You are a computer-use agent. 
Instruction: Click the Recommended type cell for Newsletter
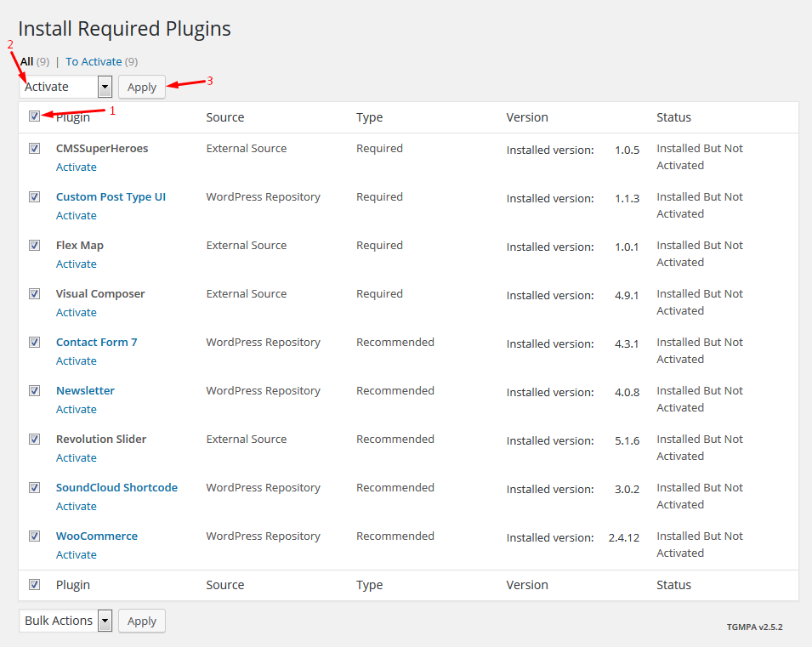pyautogui.click(x=395, y=390)
